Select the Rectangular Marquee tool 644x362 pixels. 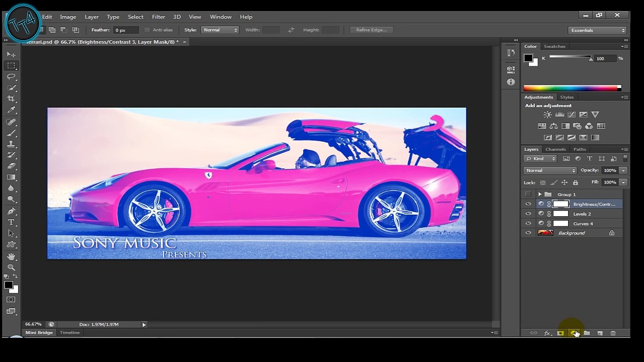11,66
